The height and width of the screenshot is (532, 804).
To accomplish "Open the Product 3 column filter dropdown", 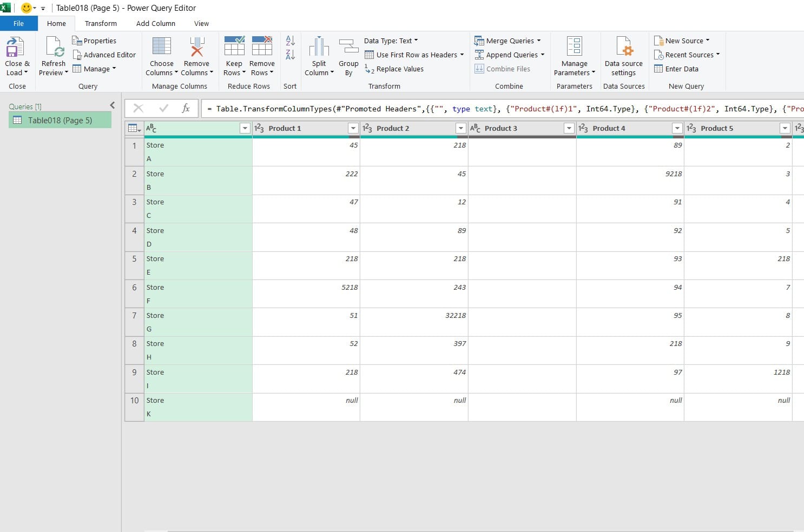I will pos(569,128).
